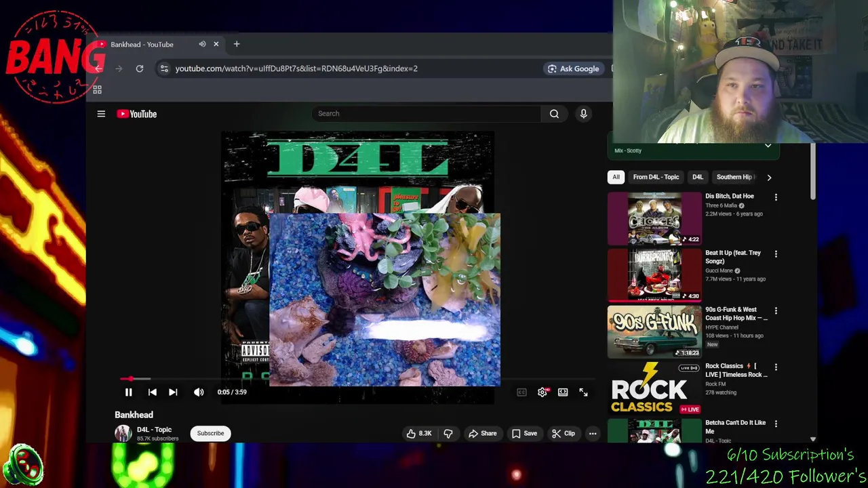The height and width of the screenshot is (488, 868).
Task: Toggle closed captions on the player
Action: pyautogui.click(x=521, y=392)
